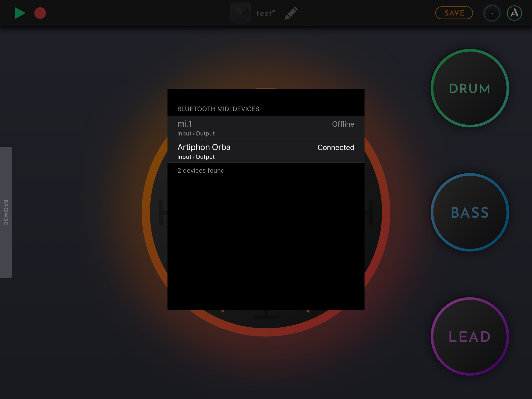Click the red record button
Screen dimensions: 532x399
tap(40, 13)
